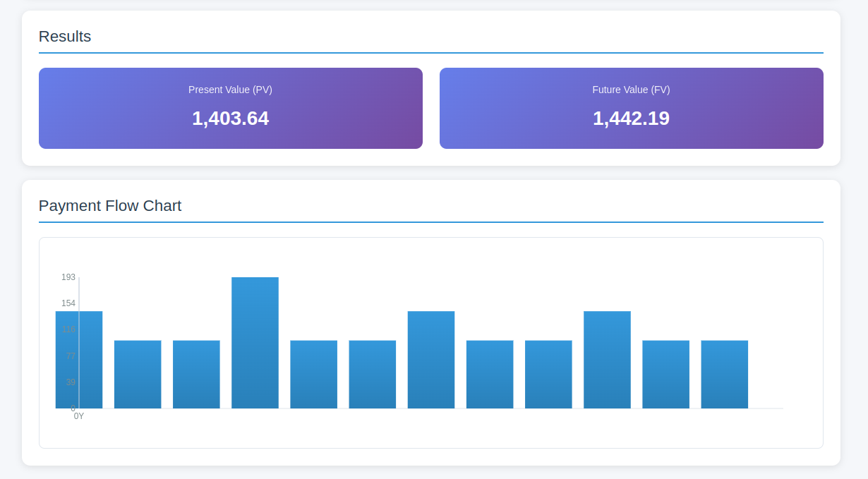
Task: Click the Payment Flow Chart heading
Action: (110, 206)
